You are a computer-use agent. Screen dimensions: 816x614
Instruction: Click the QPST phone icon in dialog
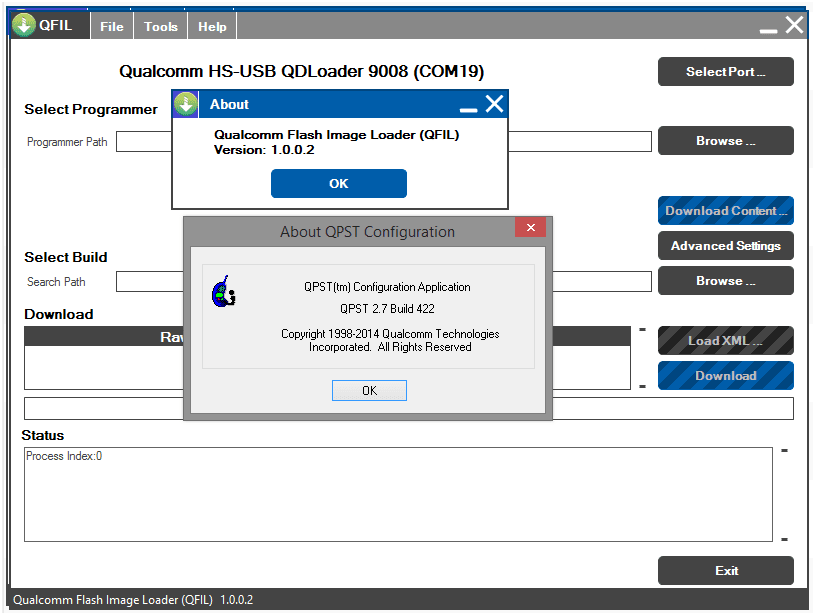click(x=224, y=292)
